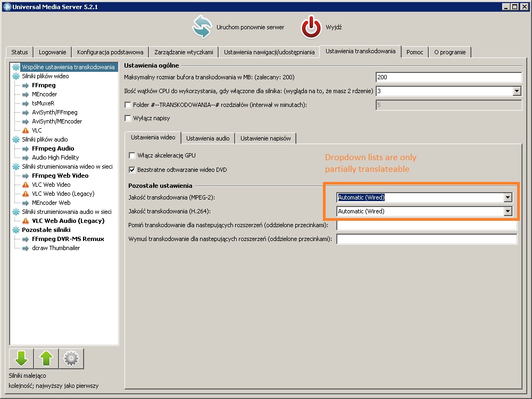Select Audio High Fidelity label

pyautogui.click(x=55, y=157)
